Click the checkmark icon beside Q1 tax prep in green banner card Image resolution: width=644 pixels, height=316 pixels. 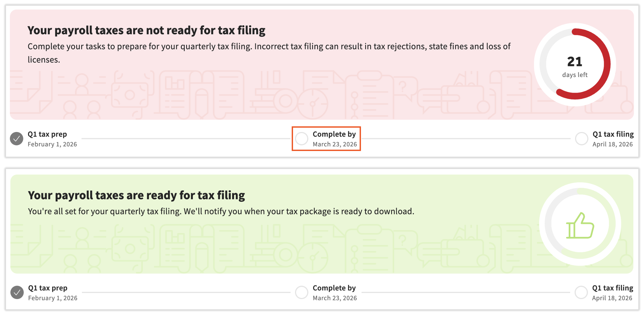pos(17,293)
